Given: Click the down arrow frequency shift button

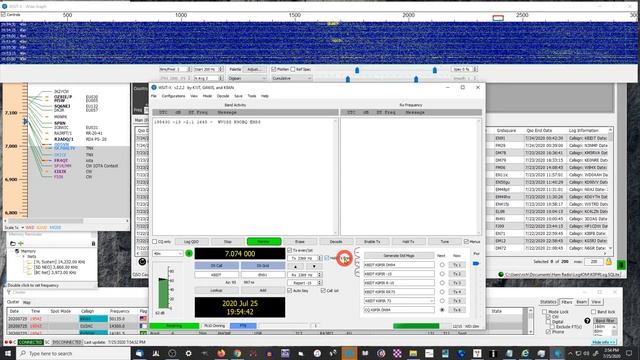Looking at the screenshot, I should [313, 267].
